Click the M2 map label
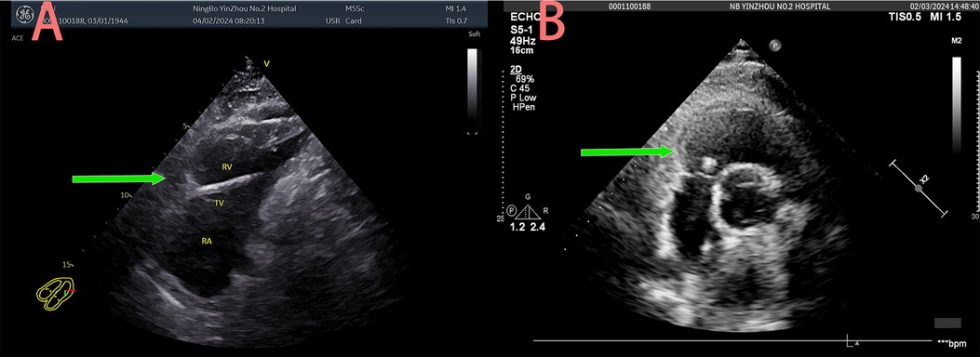Screen dimensions: 980x357 [x=957, y=41]
